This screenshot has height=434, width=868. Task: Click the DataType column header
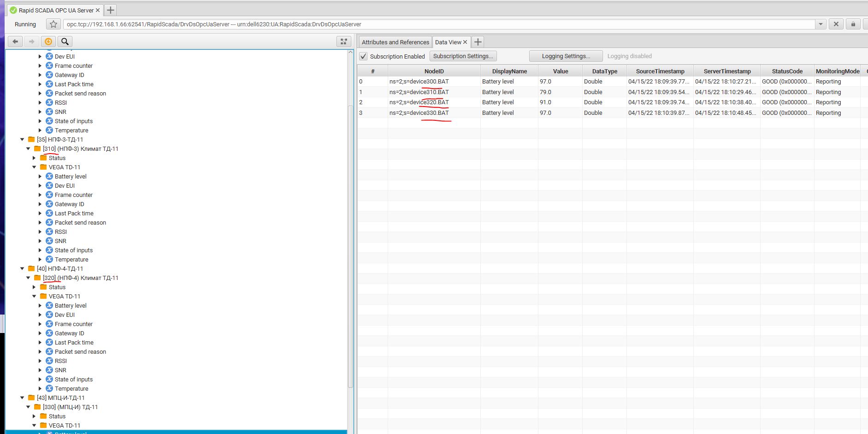pos(604,71)
